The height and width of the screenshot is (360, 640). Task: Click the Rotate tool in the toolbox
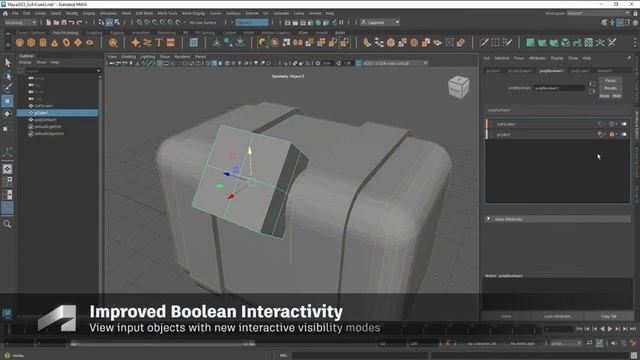click(x=7, y=114)
